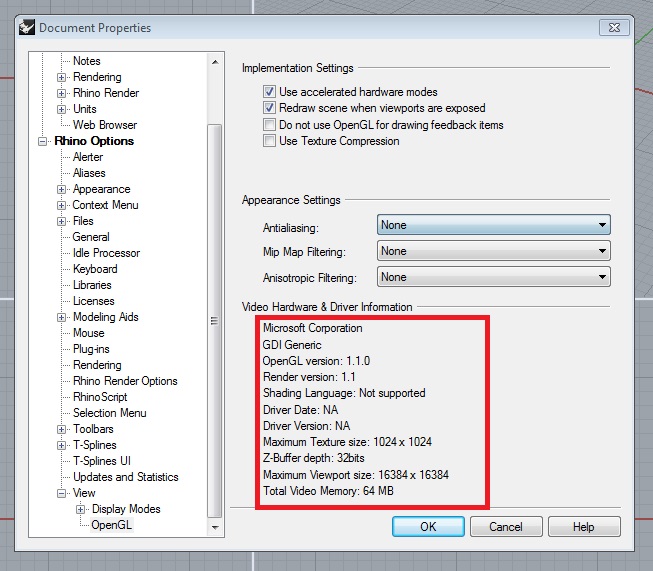Select the Alerter options page
This screenshot has width=653, height=571.
[x=88, y=157]
